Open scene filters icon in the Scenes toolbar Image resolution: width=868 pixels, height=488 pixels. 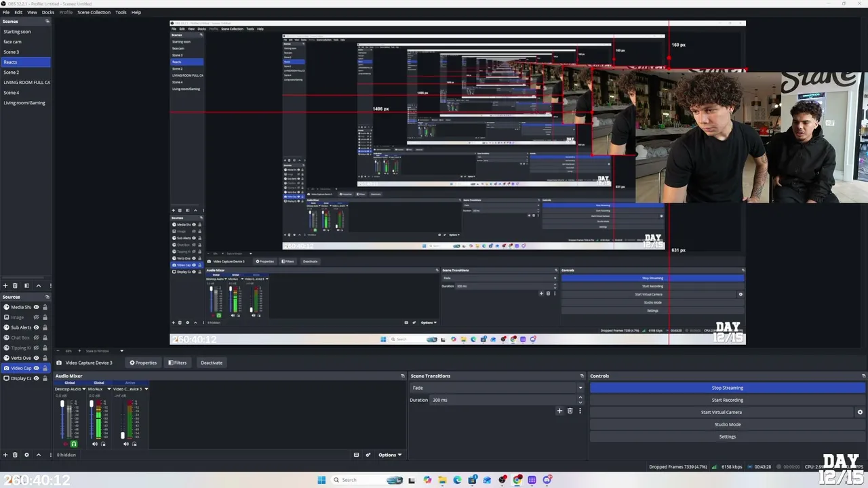(x=26, y=285)
